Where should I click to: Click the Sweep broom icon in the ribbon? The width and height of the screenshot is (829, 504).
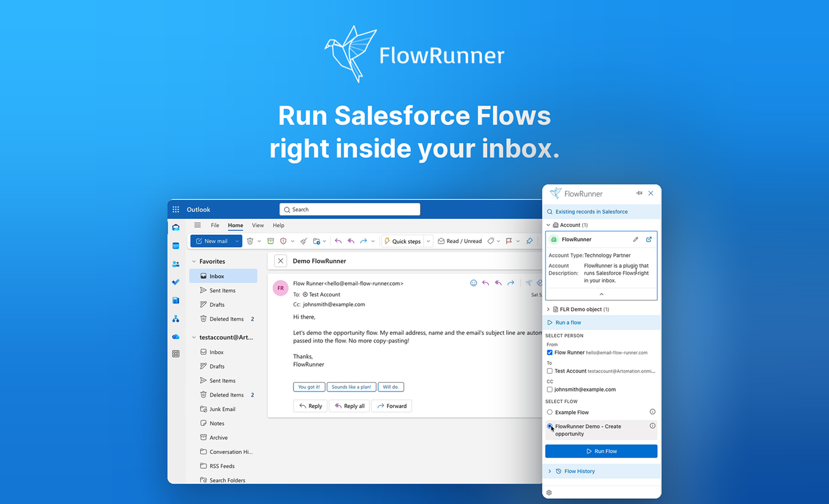[x=304, y=241]
